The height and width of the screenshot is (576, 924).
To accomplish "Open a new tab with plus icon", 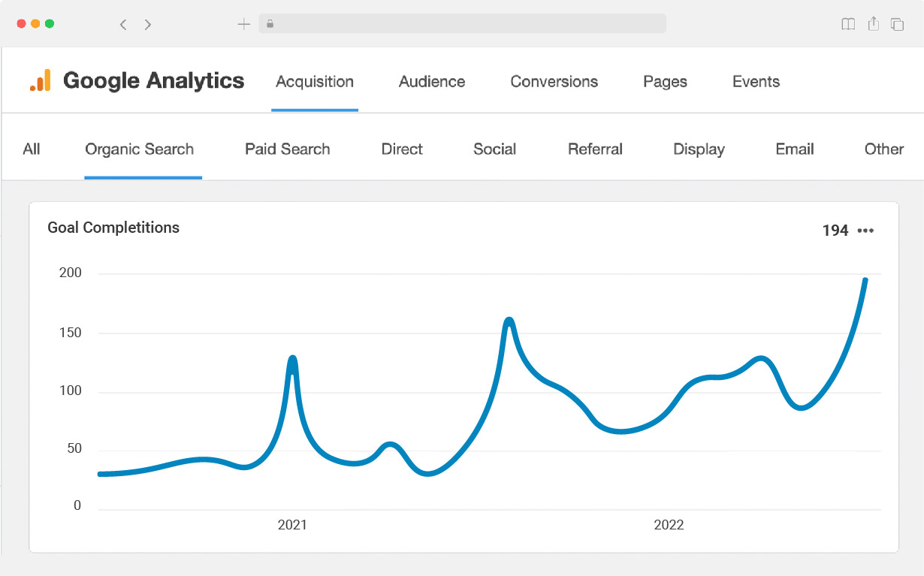I will coord(243,24).
